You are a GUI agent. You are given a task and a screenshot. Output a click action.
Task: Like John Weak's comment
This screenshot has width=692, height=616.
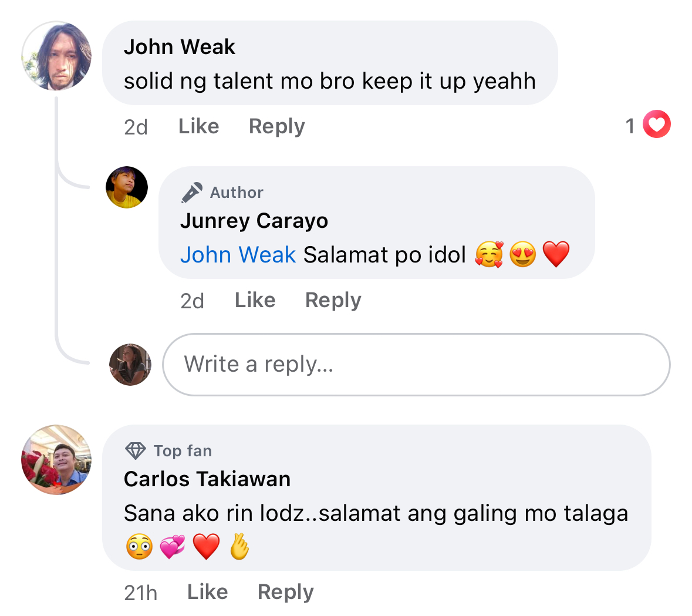pyautogui.click(x=198, y=126)
